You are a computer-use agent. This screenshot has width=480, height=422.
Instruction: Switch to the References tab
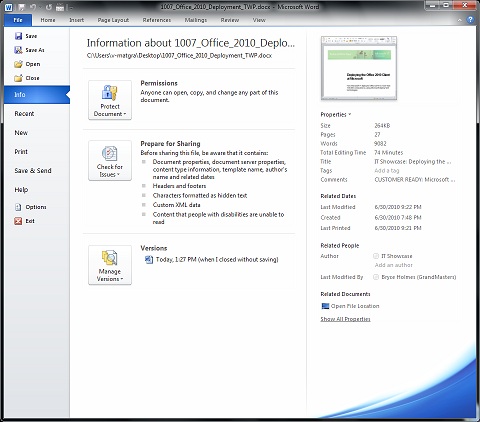pyautogui.click(x=157, y=20)
